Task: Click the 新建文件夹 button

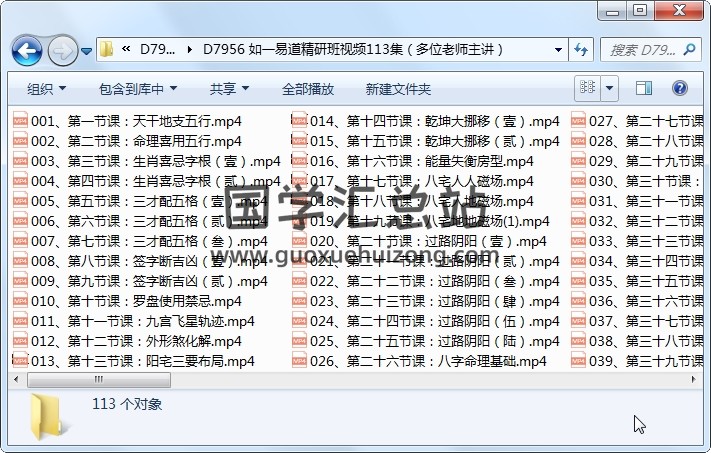Action: point(398,89)
